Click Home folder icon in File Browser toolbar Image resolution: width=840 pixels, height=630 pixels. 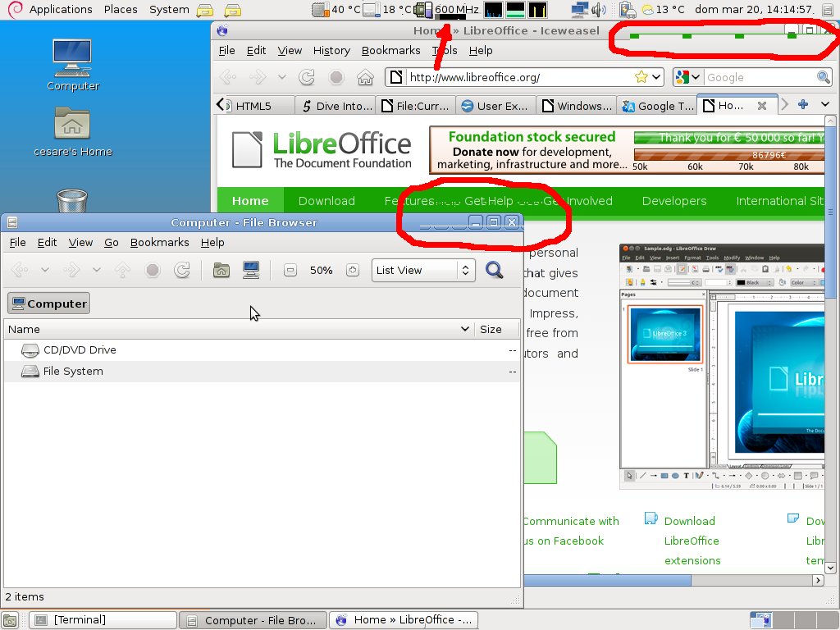pos(221,270)
